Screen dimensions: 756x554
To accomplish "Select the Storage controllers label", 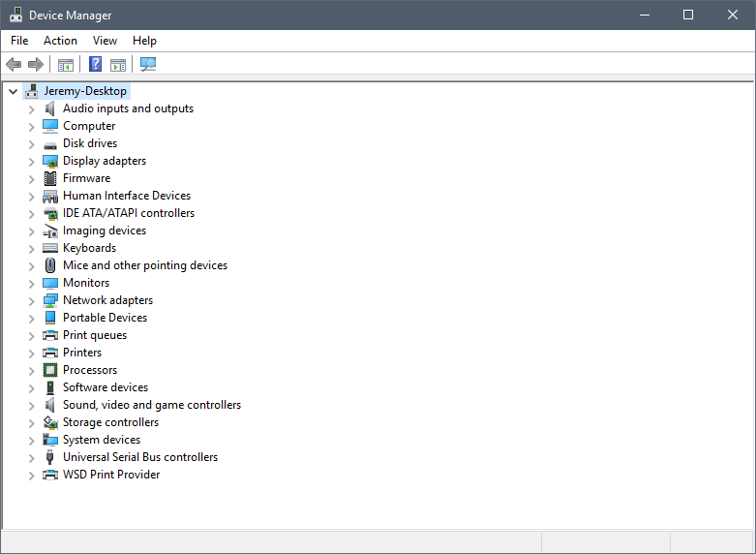I will tap(111, 422).
